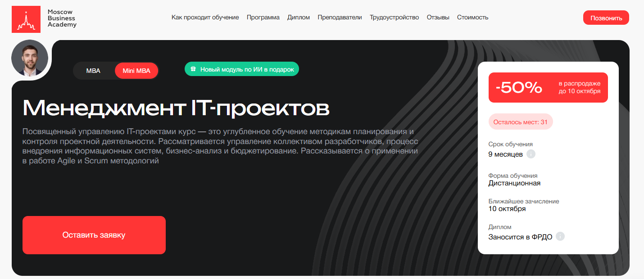Click the gift icon in green badge
This screenshot has height=279, width=644.
(x=193, y=69)
